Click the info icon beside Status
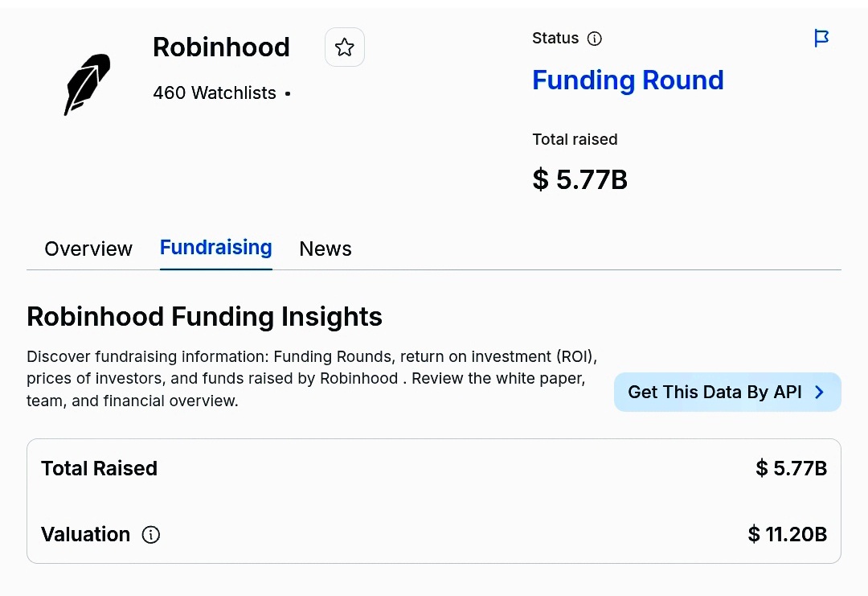Image resolution: width=868 pixels, height=596 pixels. pyautogui.click(x=595, y=39)
